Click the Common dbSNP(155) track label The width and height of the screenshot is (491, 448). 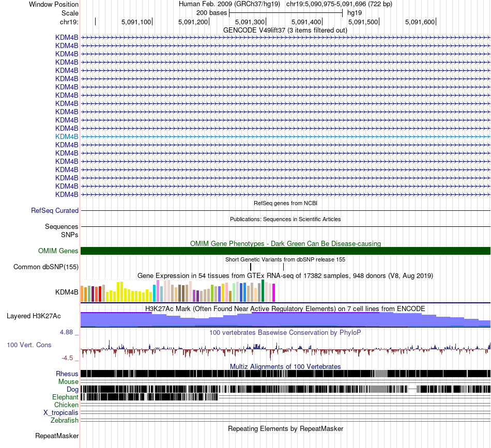[x=45, y=267]
